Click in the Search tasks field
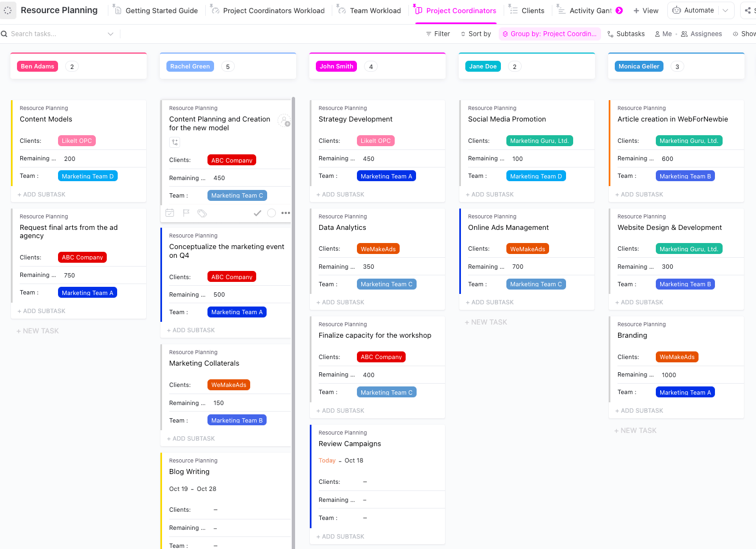The height and width of the screenshot is (549, 756). click(57, 34)
